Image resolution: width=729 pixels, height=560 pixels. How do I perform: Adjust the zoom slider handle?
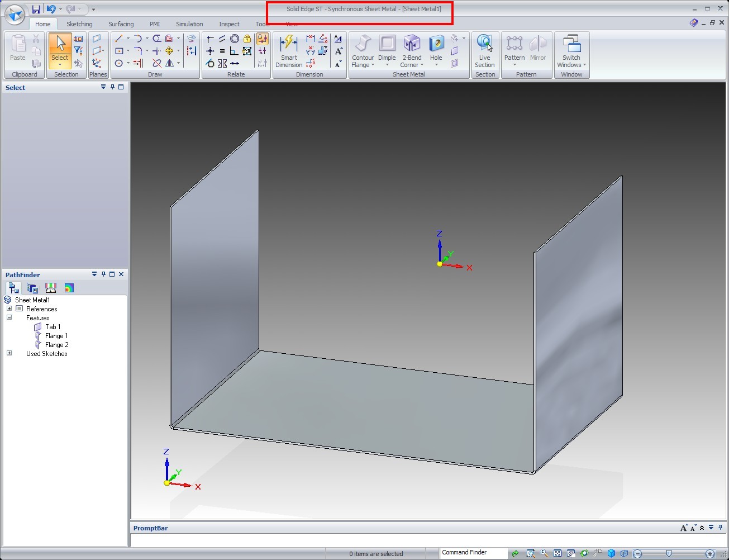click(669, 554)
